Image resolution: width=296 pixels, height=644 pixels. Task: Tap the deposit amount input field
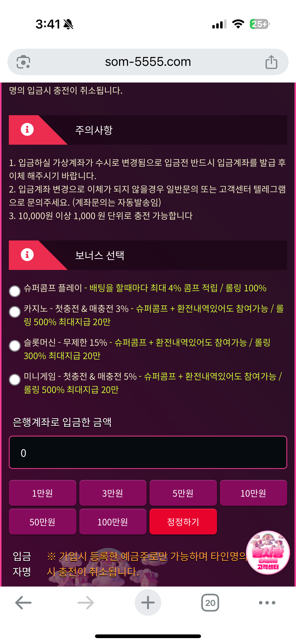(x=148, y=452)
